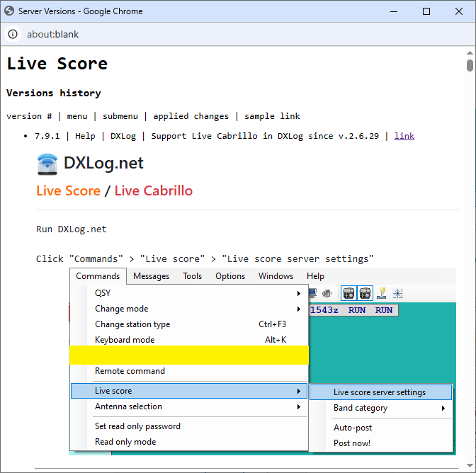Click the red Live Cabrillo heading link
The image size is (476, 473).
(x=154, y=191)
